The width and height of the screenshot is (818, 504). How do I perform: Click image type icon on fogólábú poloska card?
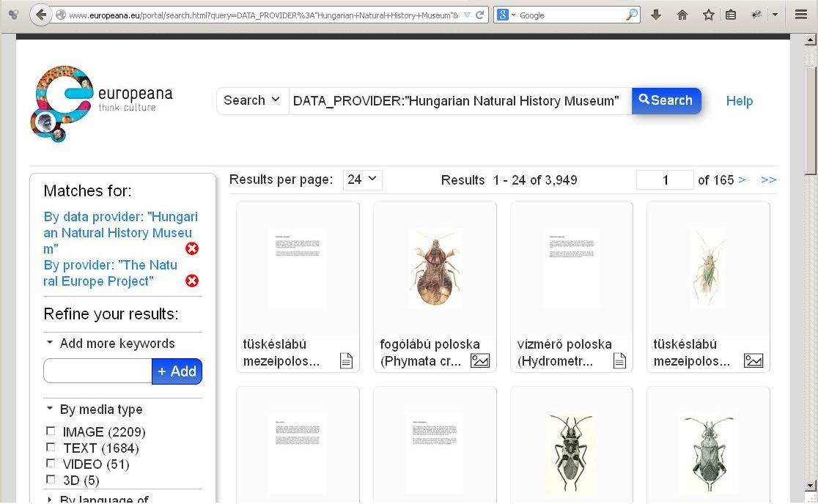coord(480,360)
